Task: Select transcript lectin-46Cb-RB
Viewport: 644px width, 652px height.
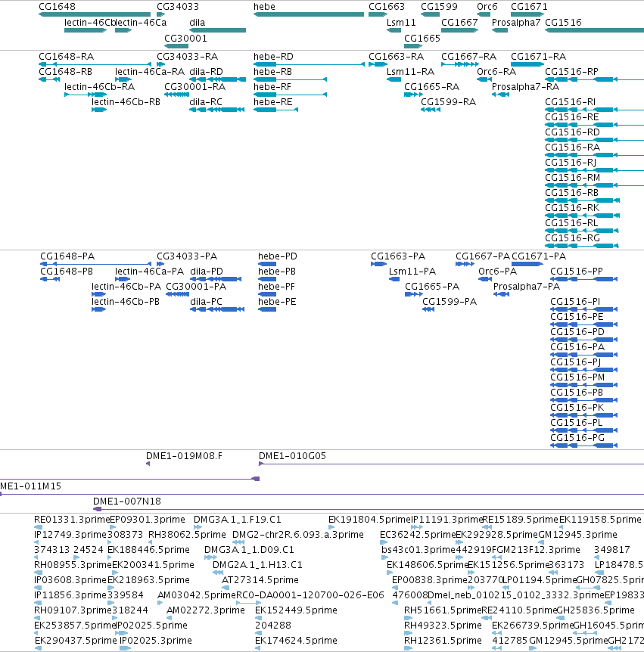Action: point(99,110)
